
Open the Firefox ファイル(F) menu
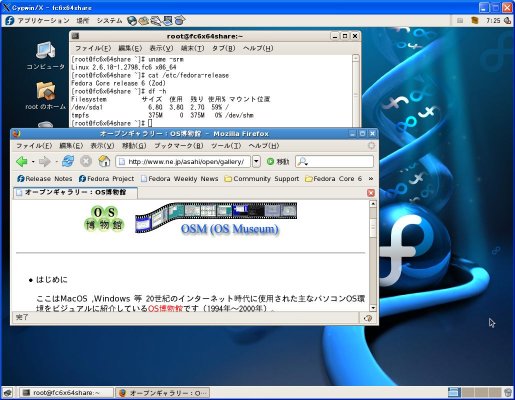click(x=34, y=146)
